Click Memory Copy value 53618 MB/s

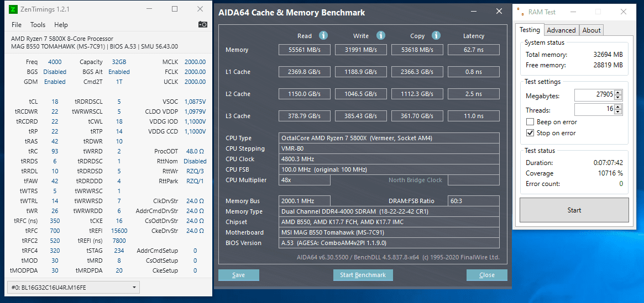click(x=417, y=50)
